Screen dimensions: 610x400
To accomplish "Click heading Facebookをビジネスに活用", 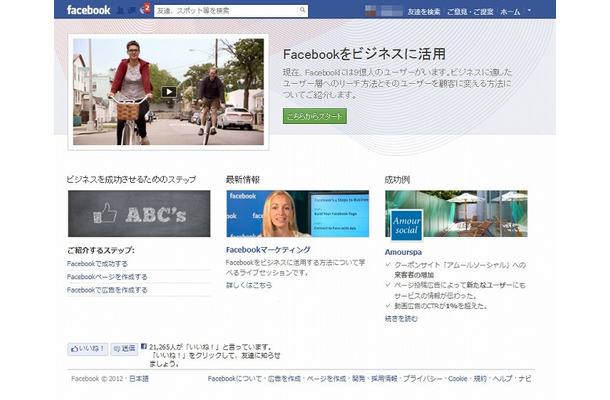I will [364, 54].
